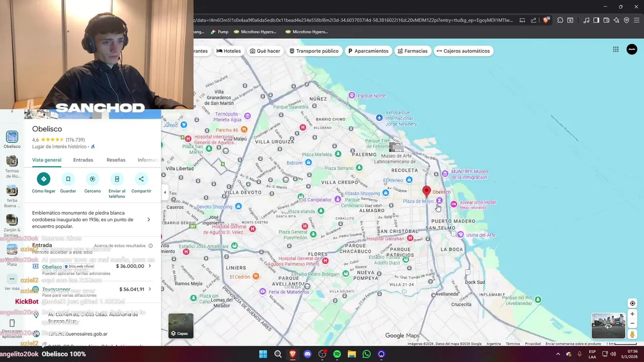This screenshot has height=362, width=644.
Task: Send Obelisco to phone with Enviar icon
Action: coord(117,179)
